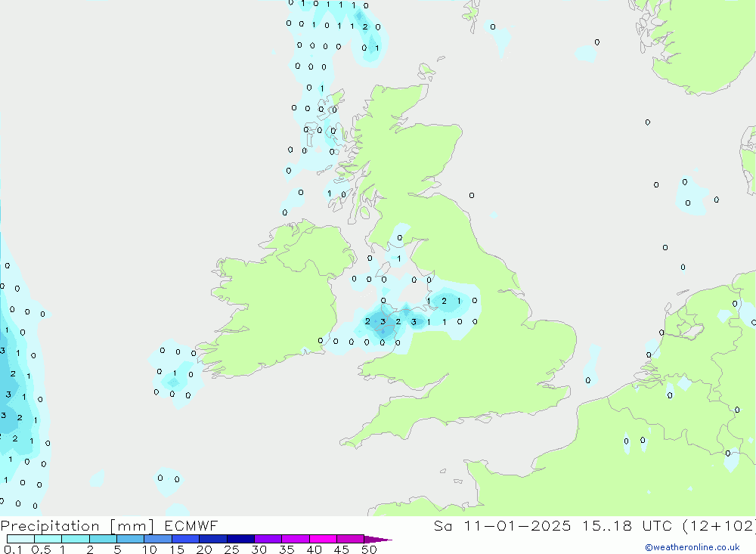
Task: Click the 2 mm legend color swatch
Action: click(x=103, y=540)
